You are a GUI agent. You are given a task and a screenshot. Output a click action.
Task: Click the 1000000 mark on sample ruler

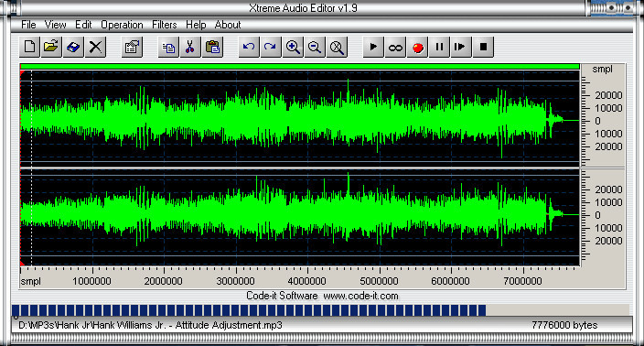coord(91,282)
